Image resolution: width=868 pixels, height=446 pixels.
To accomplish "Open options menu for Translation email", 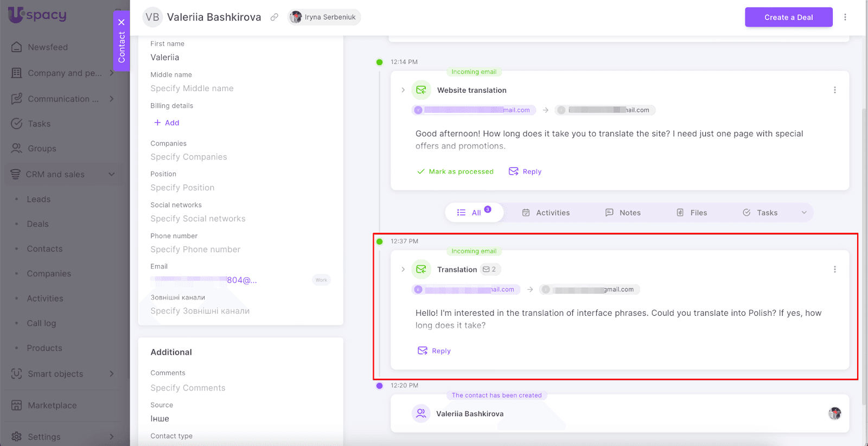I will tap(834, 270).
